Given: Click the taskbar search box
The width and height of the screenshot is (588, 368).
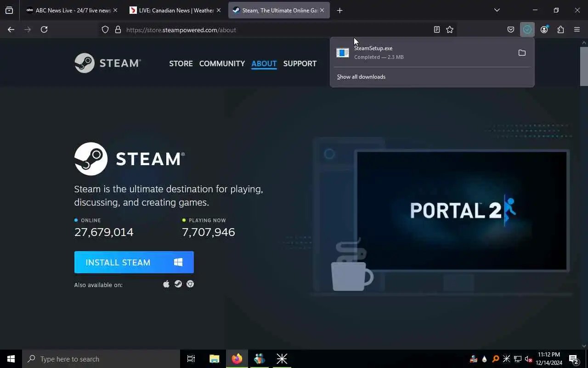Looking at the screenshot, I should (x=101, y=359).
